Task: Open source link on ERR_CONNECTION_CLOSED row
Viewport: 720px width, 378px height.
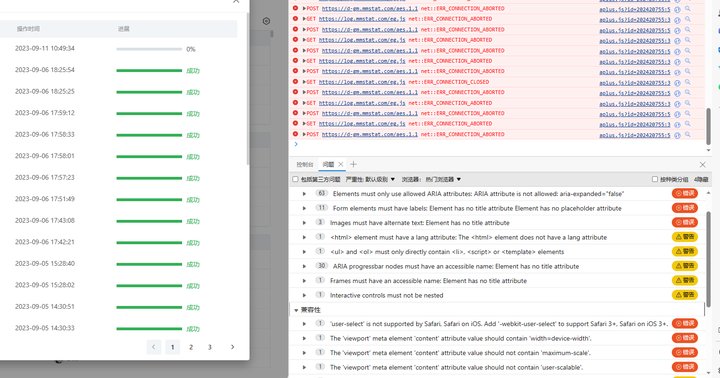Action: [x=635, y=83]
